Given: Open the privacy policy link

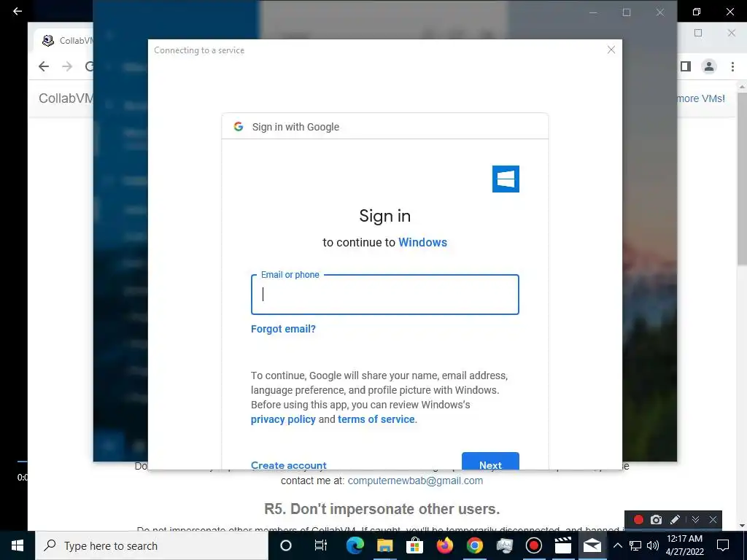Looking at the screenshot, I should [284, 419].
